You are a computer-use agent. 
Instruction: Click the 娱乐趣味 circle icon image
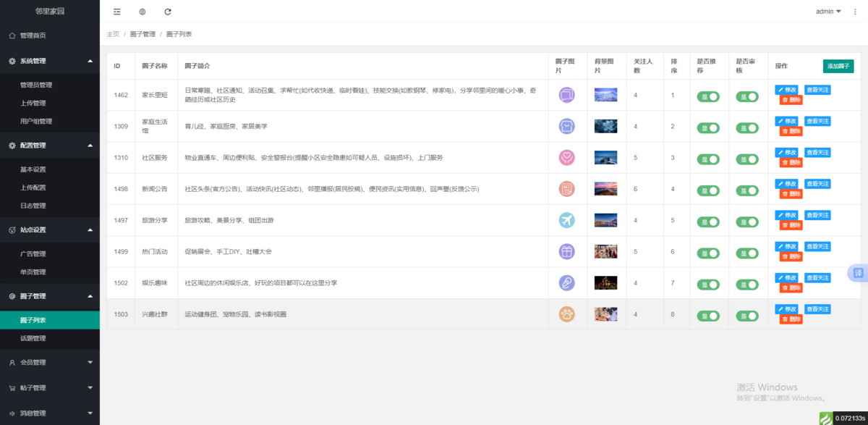click(x=567, y=282)
